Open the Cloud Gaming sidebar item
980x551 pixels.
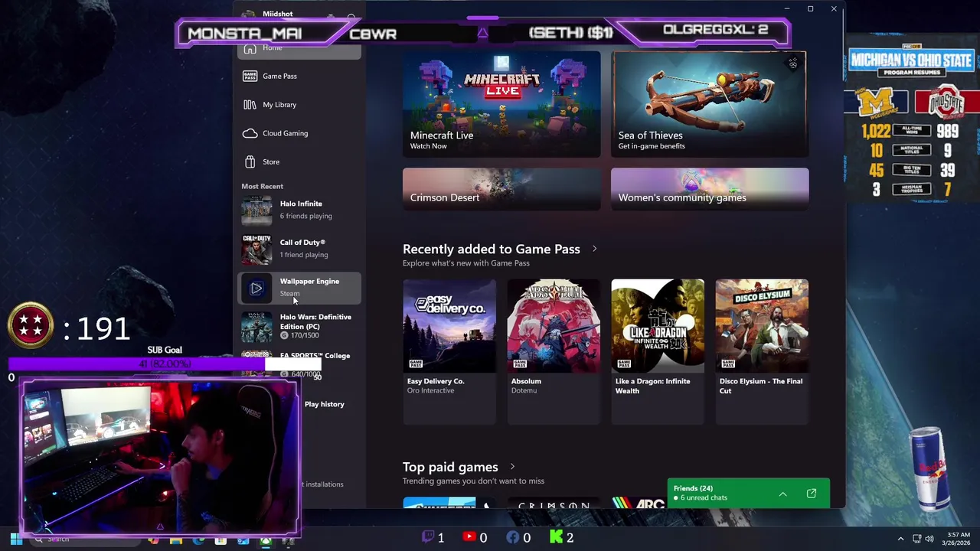point(299,133)
